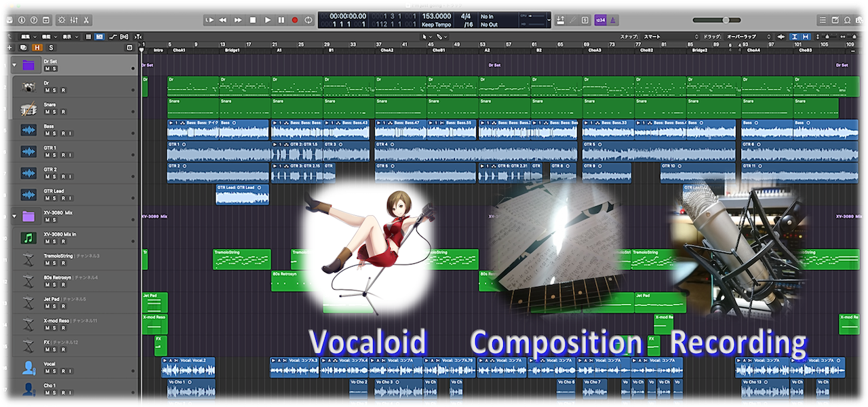Open the Loop Browser button
Viewport: 868px width, 407px height.
point(848,20)
